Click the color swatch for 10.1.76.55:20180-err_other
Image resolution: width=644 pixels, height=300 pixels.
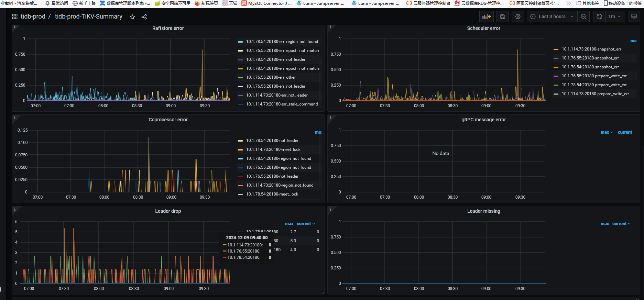(x=240, y=77)
